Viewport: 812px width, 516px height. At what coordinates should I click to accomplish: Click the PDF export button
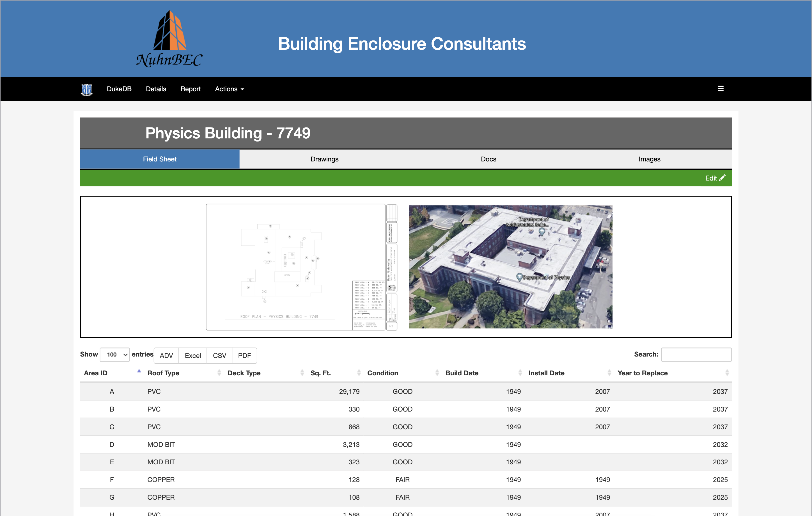coord(244,356)
